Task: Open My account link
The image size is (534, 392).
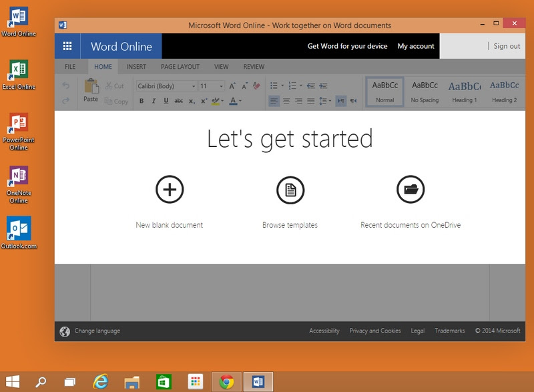Action: (x=416, y=46)
